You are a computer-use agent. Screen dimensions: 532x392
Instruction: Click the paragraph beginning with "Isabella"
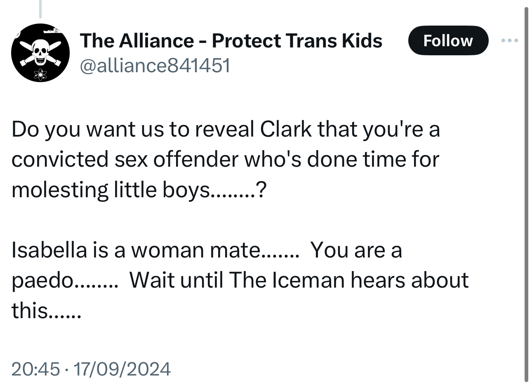tap(239, 280)
